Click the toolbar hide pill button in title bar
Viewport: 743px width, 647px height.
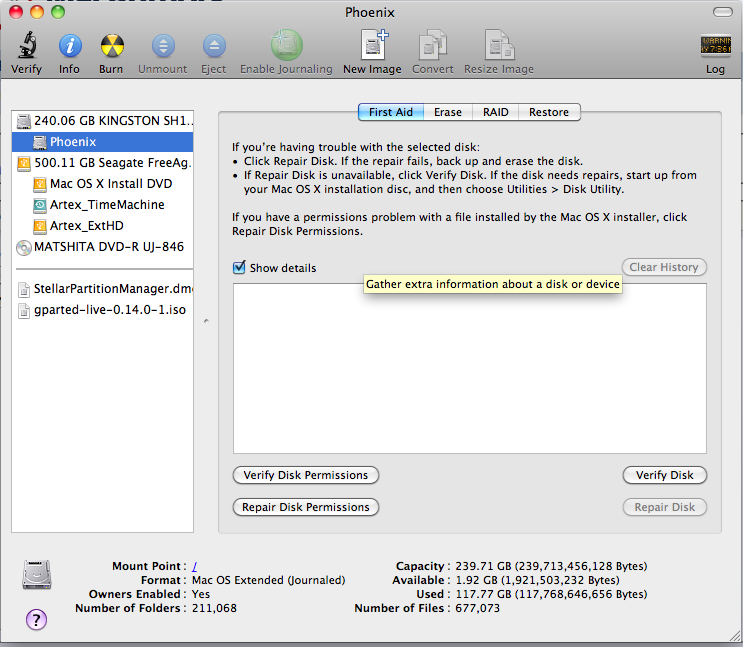coord(723,12)
